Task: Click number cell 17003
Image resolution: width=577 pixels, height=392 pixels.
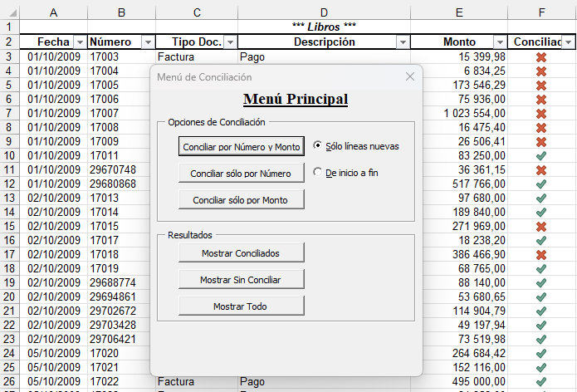Action: 121,56
